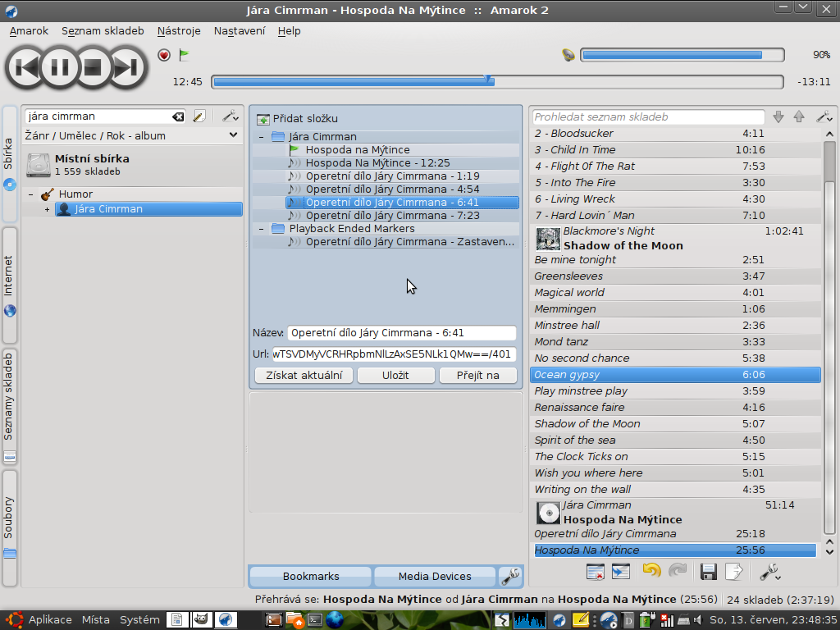Open the Seznamy skladeb sidebar tab

(10, 407)
